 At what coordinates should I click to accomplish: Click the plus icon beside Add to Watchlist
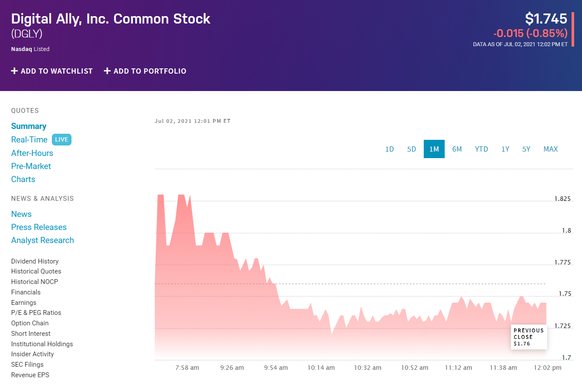pyautogui.click(x=14, y=71)
